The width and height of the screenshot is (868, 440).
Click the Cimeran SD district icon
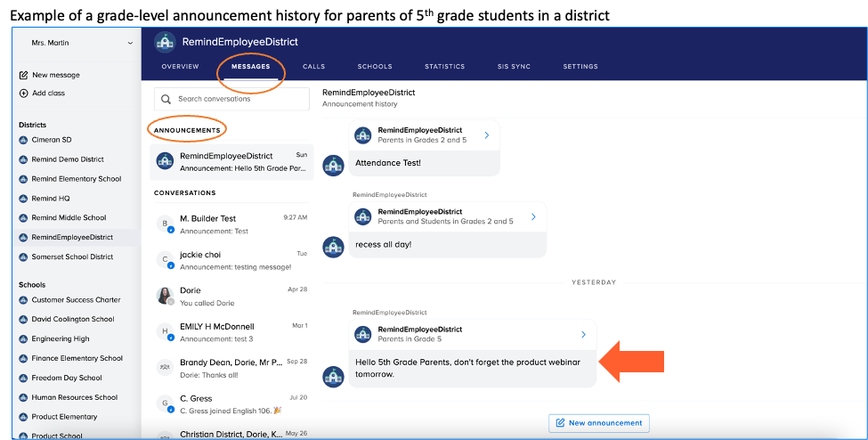coord(24,140)
